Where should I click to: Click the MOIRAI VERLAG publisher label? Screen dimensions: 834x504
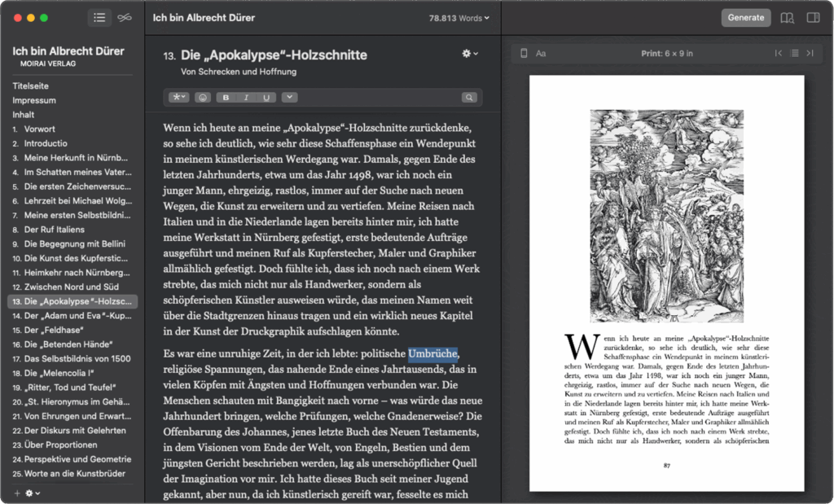[48, 64]
